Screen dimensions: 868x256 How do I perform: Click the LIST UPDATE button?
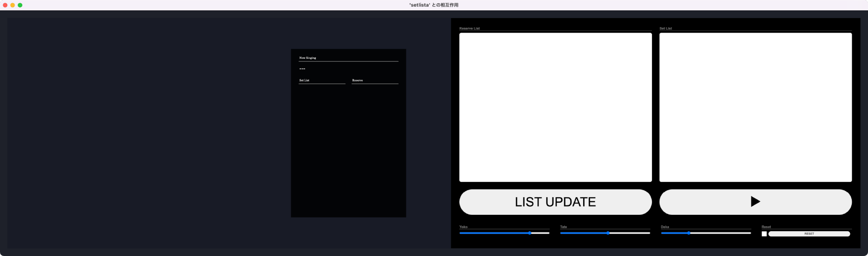pyautogui.click(x=555, y=202)
